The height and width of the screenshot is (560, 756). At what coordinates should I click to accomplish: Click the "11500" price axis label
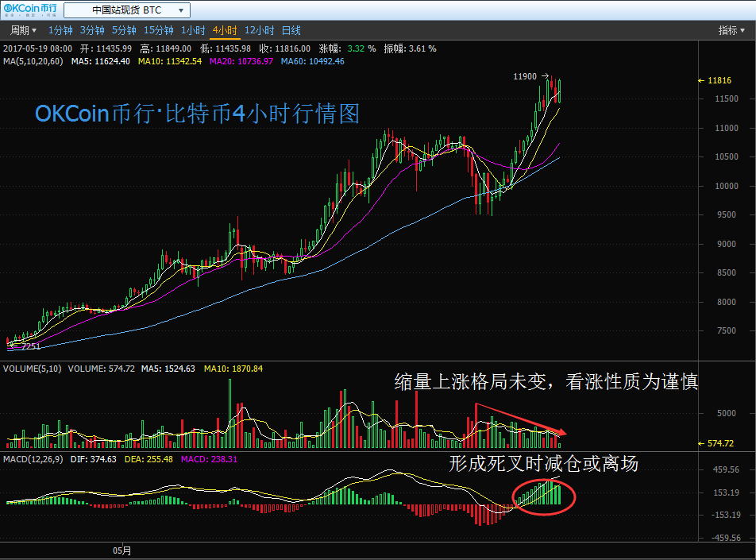click(727, 98)
